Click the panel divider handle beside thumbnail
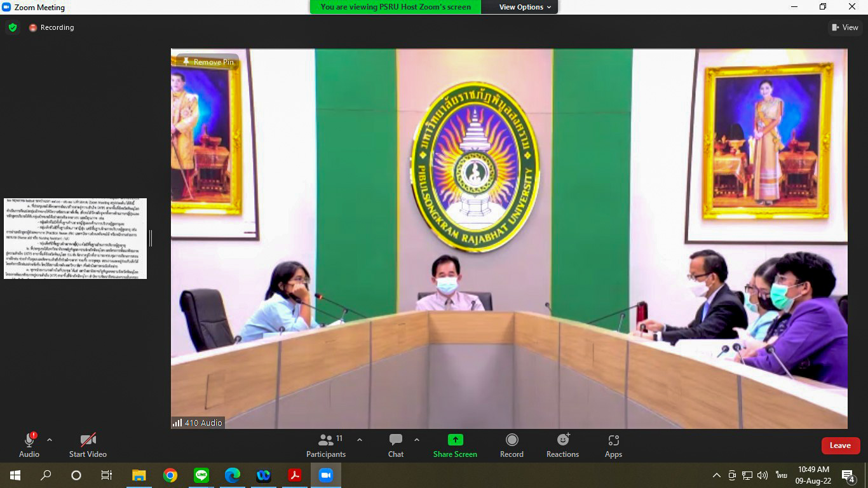The image size is (868, 488). coord(151,238)
